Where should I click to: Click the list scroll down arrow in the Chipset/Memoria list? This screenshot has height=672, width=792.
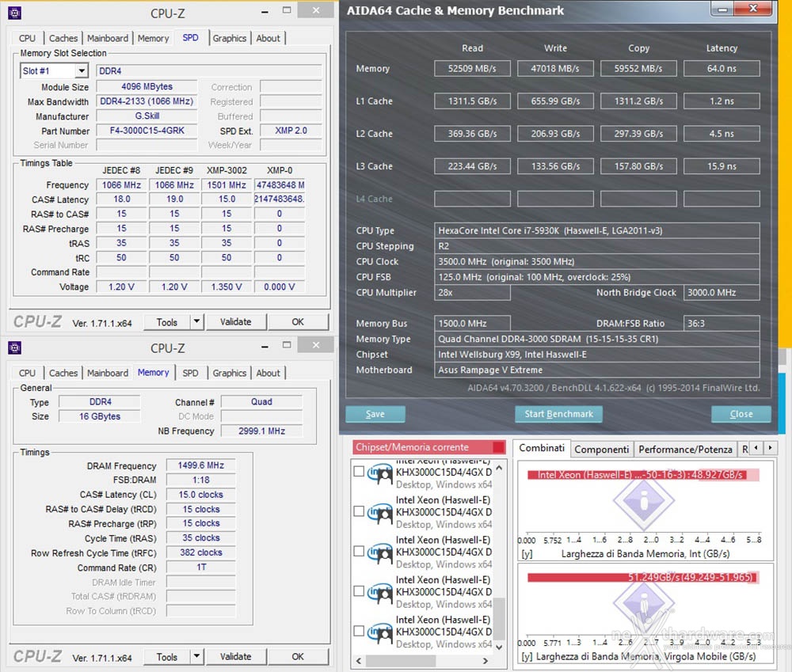coord(499,647)
